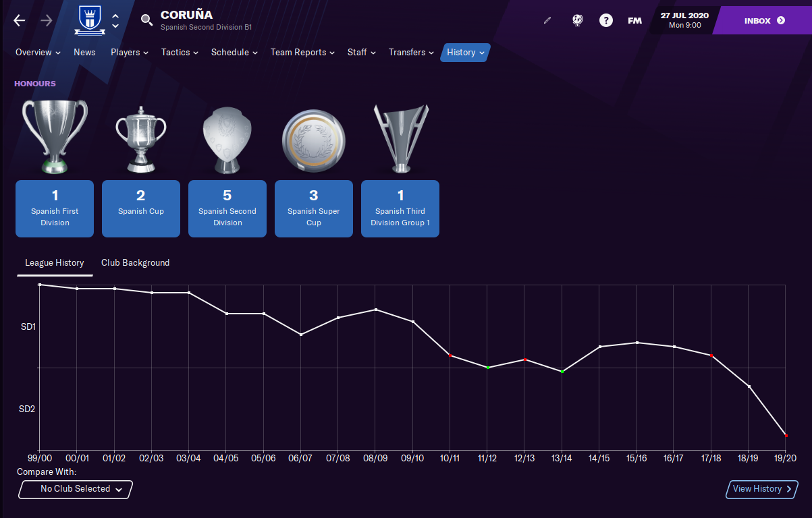Expand the Transfers menu
This screenshot has height=518, width=812.
[x=411, y=52]
